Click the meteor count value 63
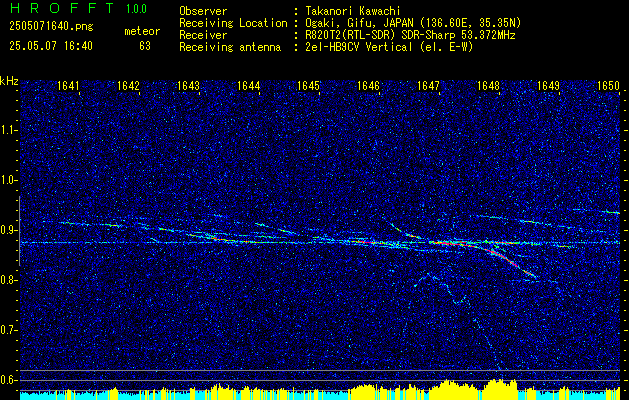 145,46
